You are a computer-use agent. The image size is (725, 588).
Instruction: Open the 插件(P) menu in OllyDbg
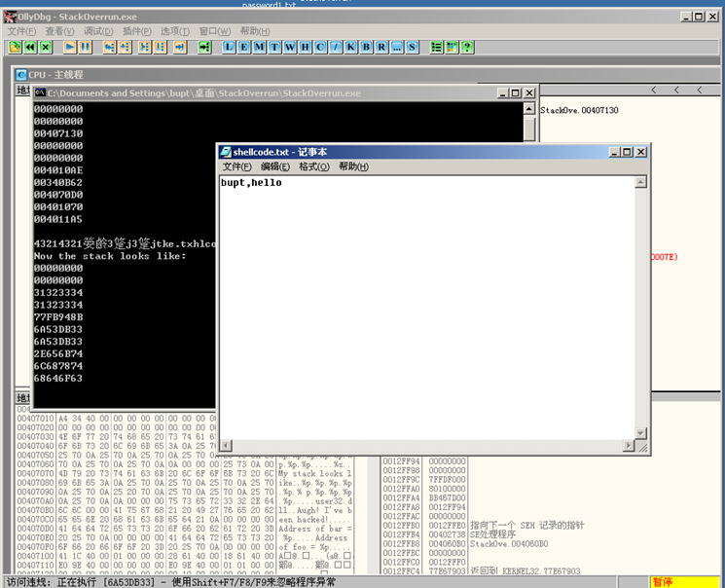point(137,31)
